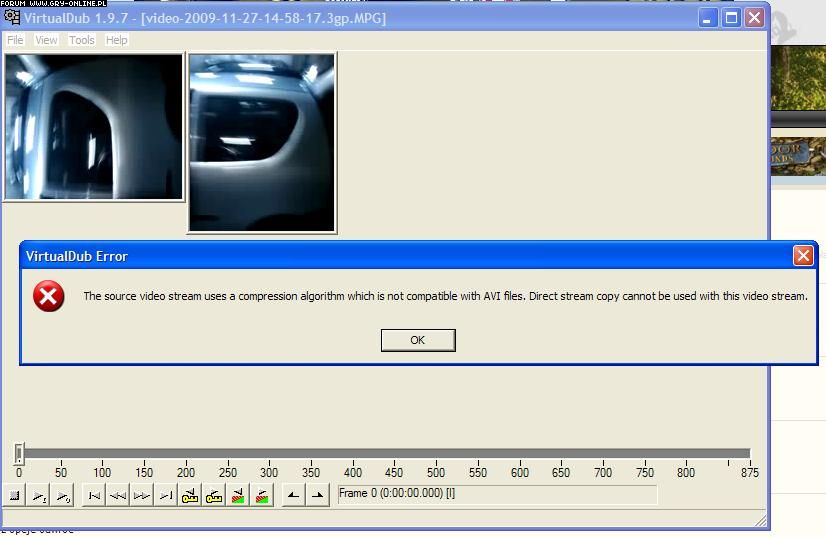Set the selection start mark

(x=293, y=495)
